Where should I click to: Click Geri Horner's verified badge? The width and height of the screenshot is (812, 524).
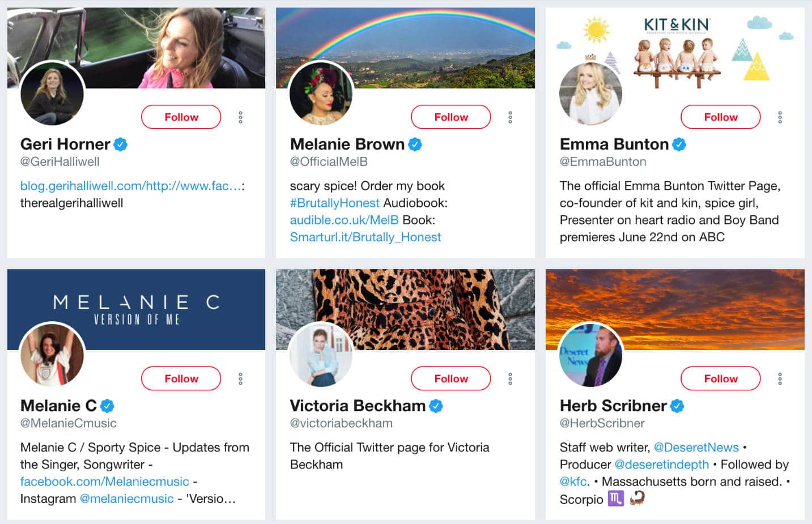(120, 144)
